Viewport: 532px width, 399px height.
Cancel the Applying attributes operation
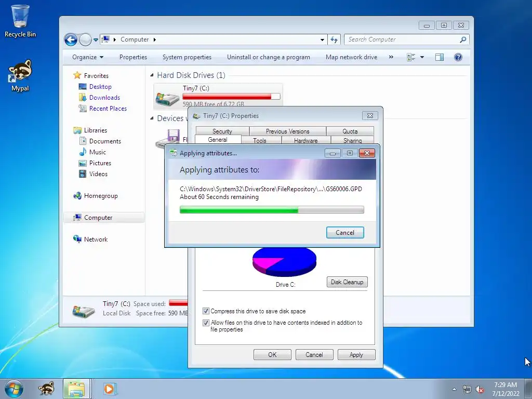click(x=345, y=232)
